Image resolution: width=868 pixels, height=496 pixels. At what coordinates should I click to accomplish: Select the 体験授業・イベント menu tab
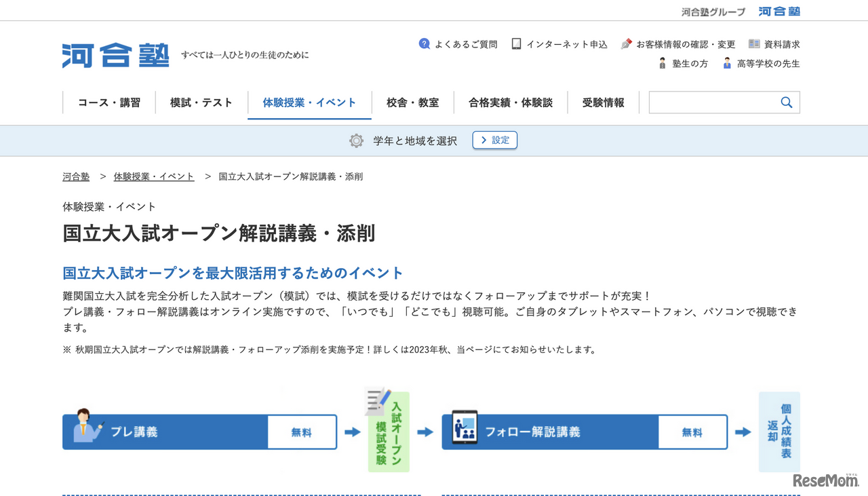[309, 102]
